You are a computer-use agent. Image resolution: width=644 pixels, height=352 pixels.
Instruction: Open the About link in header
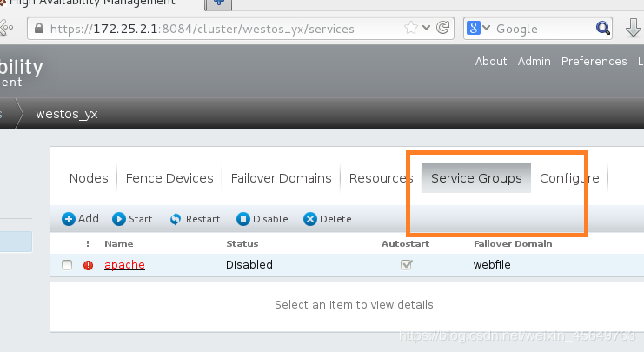tap(491, 61)
